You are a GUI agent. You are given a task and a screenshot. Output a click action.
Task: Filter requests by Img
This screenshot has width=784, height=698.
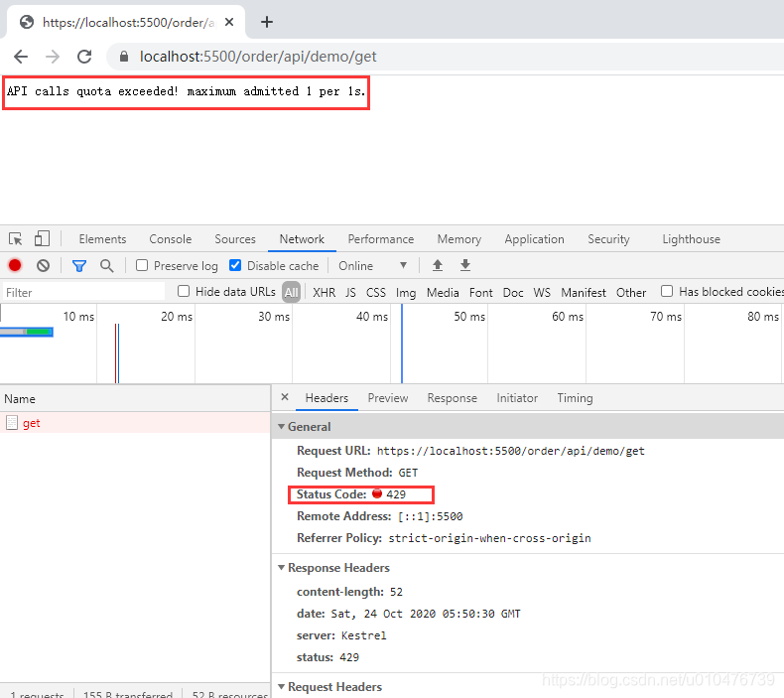[x=406, y=292]
